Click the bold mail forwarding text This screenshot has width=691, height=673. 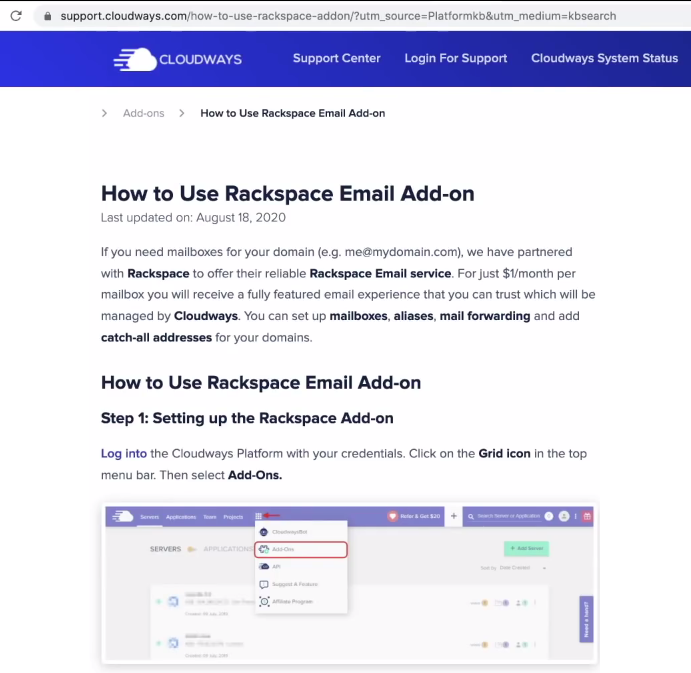coord(485,316)
